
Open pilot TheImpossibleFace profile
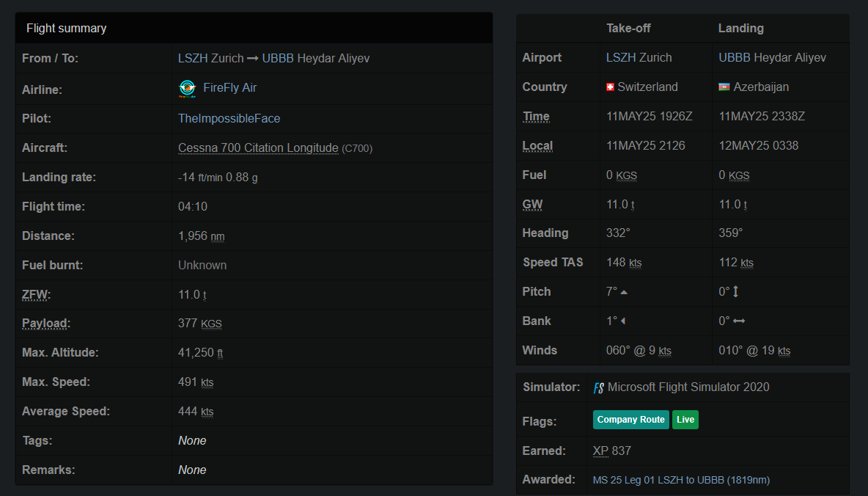click(x=229, y=118)
